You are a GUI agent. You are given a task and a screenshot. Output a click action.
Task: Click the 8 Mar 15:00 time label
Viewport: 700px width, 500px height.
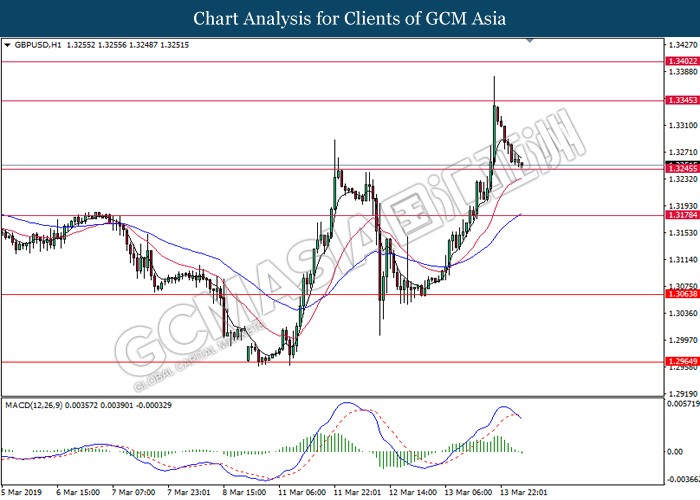coord(244,492)
